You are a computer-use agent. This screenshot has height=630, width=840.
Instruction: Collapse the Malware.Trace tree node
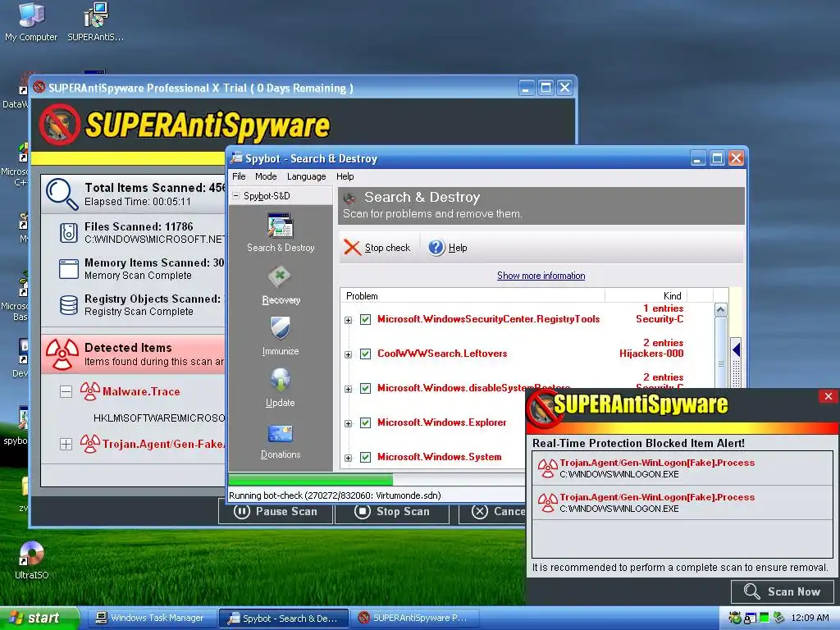(66, 392)
